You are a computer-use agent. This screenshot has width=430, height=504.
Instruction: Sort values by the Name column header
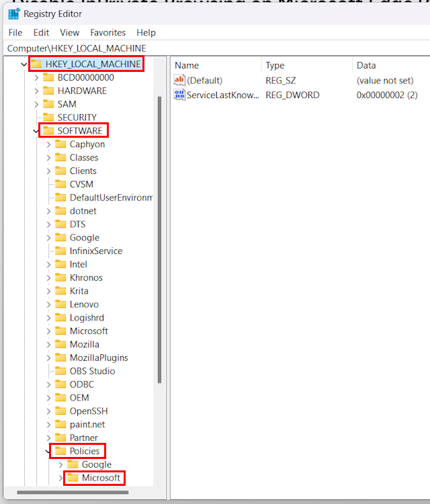click(x=215, y=65)
